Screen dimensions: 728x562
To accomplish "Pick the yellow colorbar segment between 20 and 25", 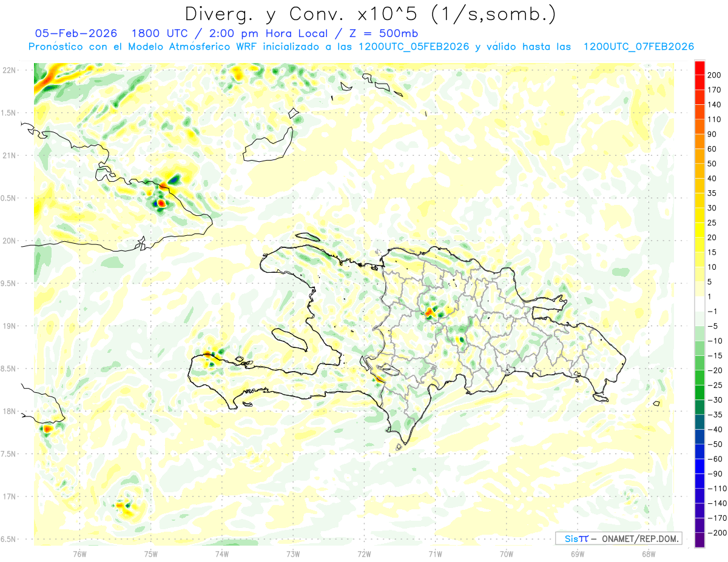I will pos(700,230).
